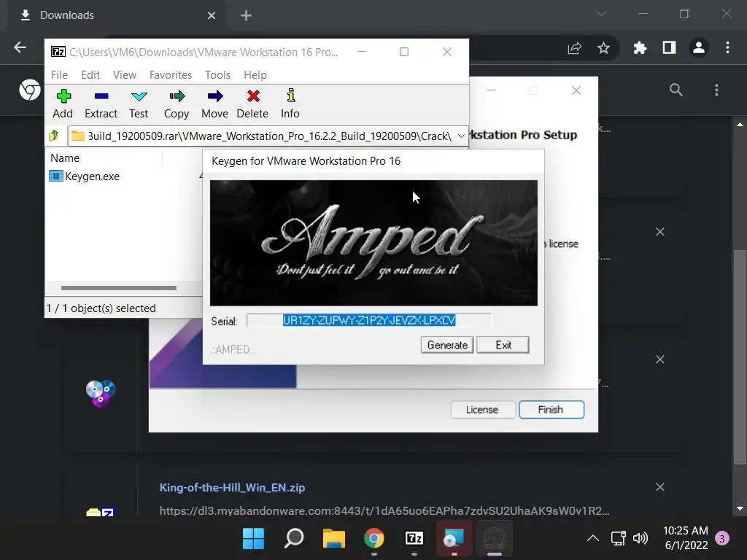747x560 pixels.
Task: Open volume control tray icon
Action: 640,539
